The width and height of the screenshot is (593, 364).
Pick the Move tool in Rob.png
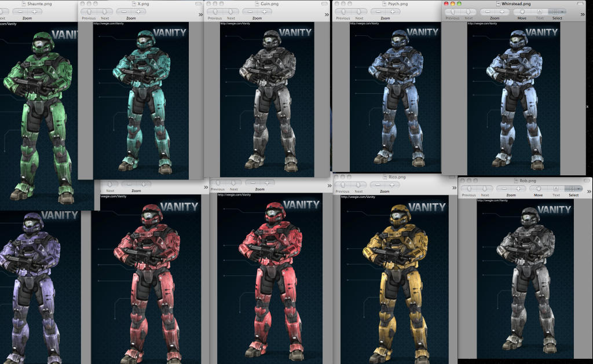pos(538,189)
